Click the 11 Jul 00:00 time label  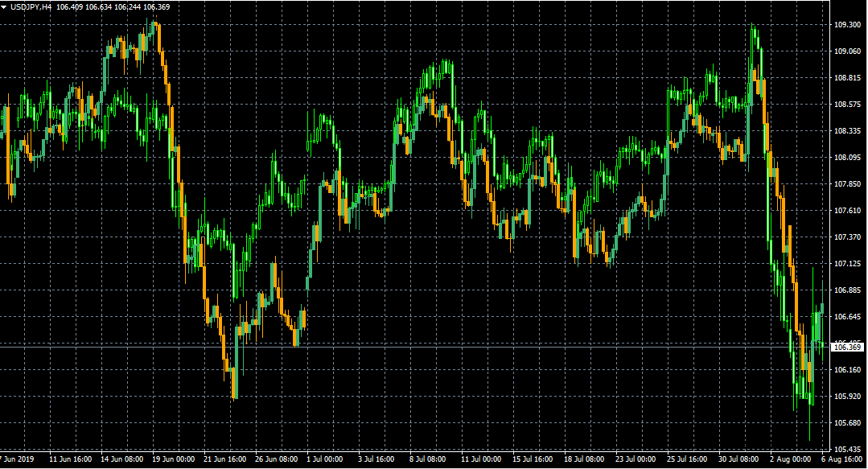pyautogui.click(x=481, y=459)
